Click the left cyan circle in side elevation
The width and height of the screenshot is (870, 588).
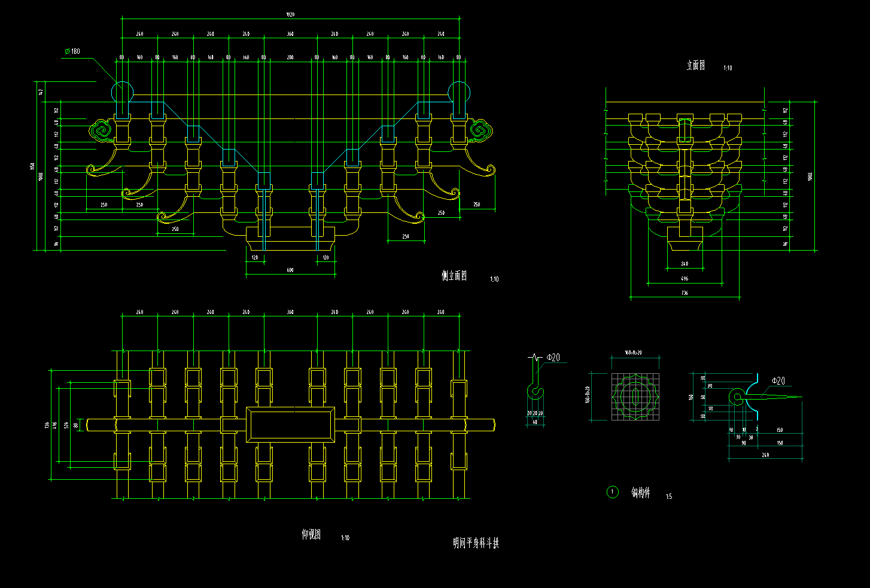pos(122,92)
